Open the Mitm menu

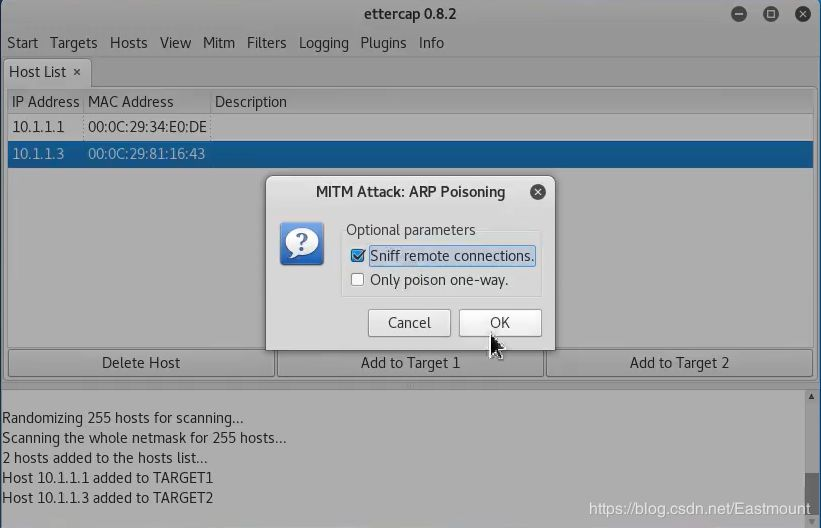point(219,43)
